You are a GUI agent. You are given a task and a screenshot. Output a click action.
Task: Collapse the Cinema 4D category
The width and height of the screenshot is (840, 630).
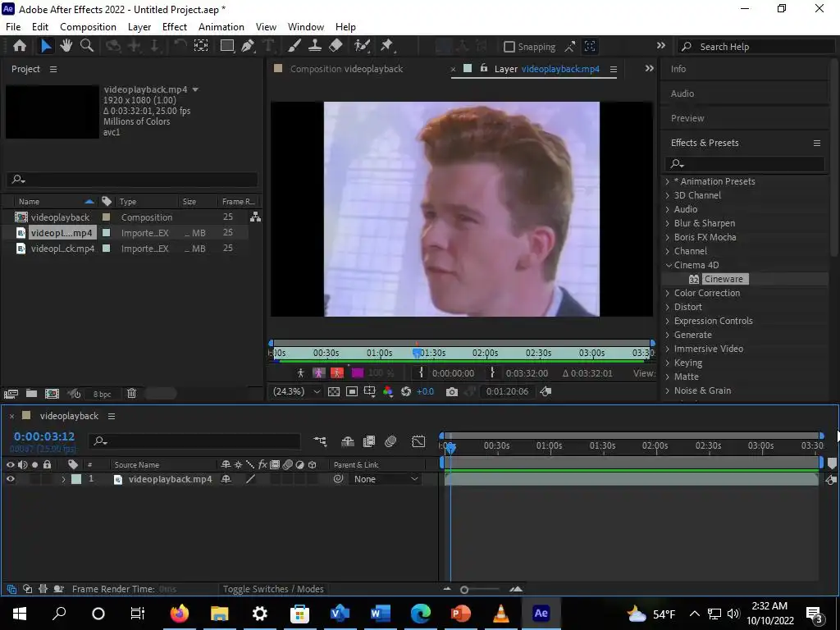[668, 265]
